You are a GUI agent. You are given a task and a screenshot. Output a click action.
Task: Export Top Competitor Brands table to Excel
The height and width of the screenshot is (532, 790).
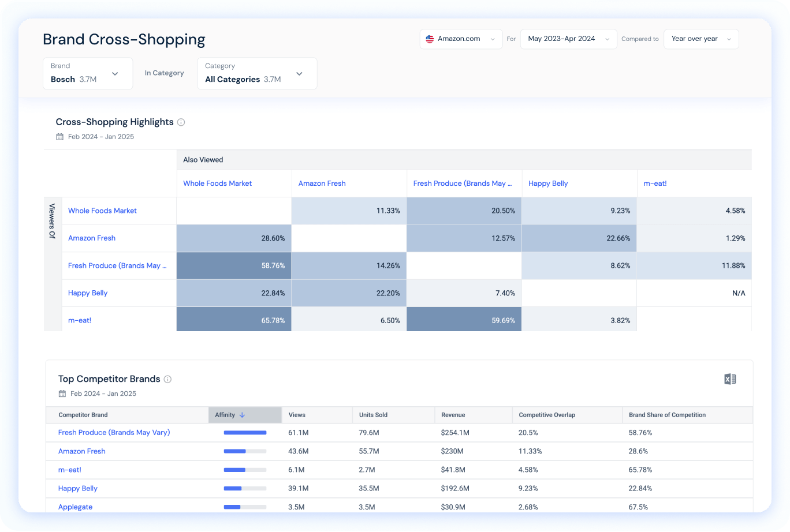click(x=729, y=379)
